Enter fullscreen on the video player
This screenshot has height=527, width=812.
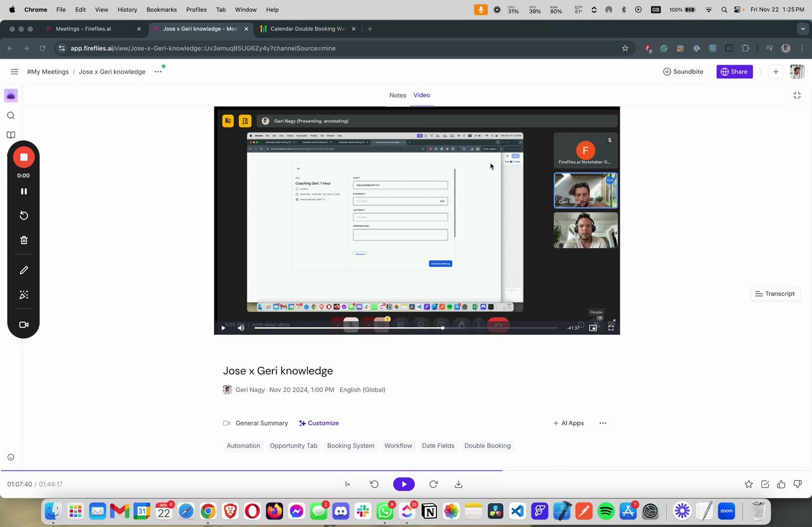point(611,328)
